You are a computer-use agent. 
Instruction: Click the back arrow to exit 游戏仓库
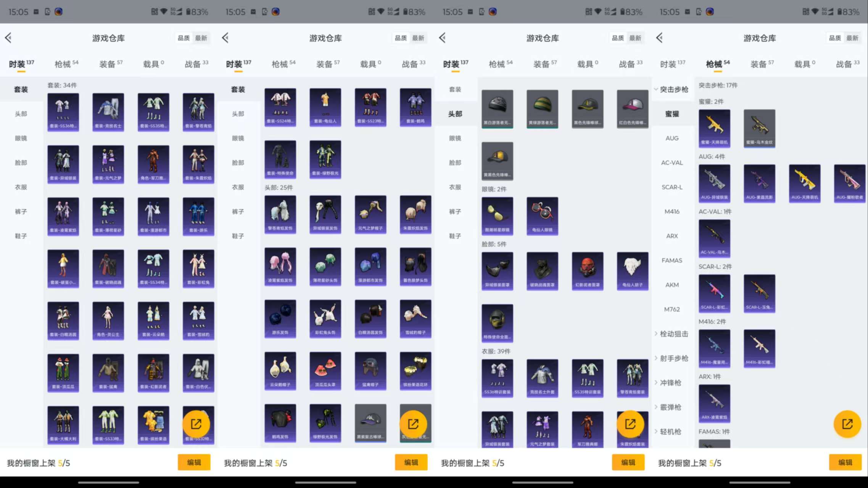pos(8,38)
